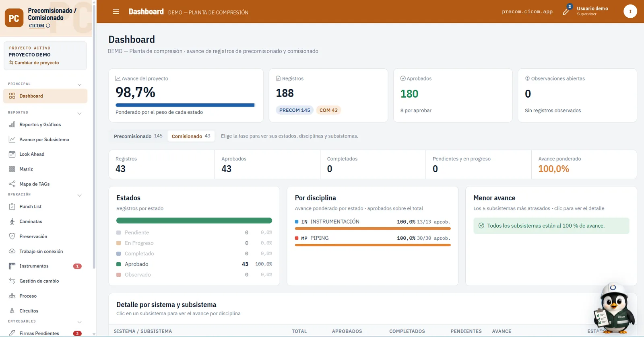
Task: Click the PC app logo
Action: 14,18
